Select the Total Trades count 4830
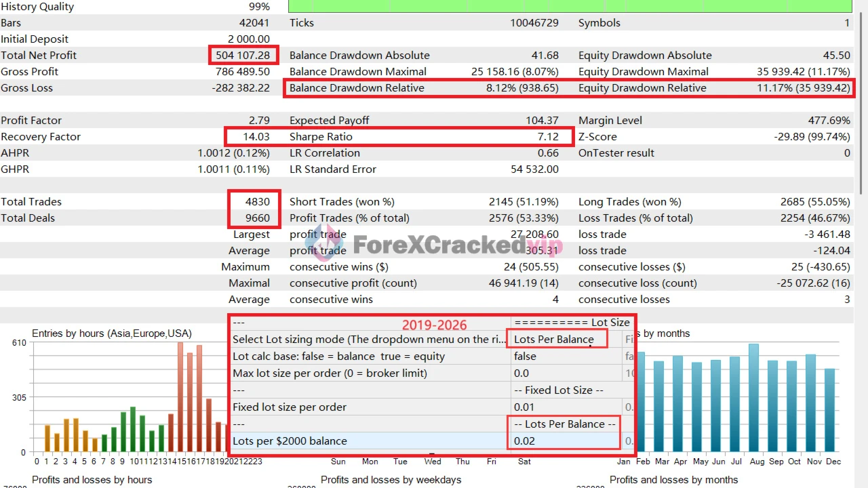Screen dimensions: 868x488 tap(258, 202)
